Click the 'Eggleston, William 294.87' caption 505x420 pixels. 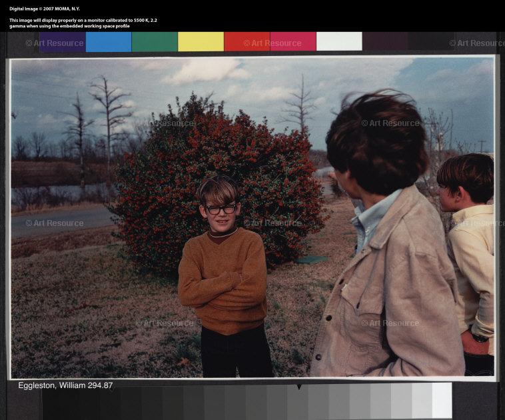pyautogui.click(x=65, y=385)
